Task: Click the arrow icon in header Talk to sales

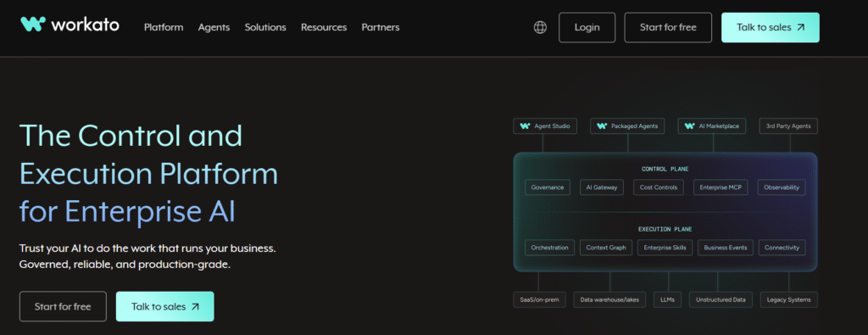Action: [800, 28]
